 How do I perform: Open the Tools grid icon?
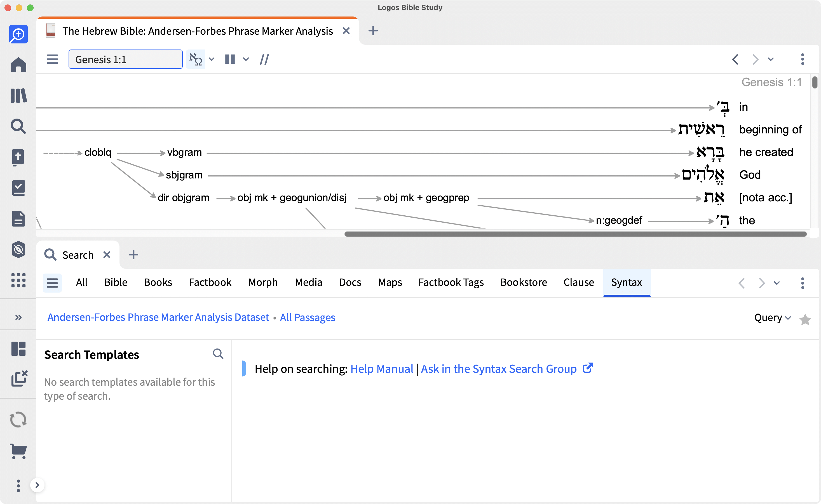coord(18,280)
